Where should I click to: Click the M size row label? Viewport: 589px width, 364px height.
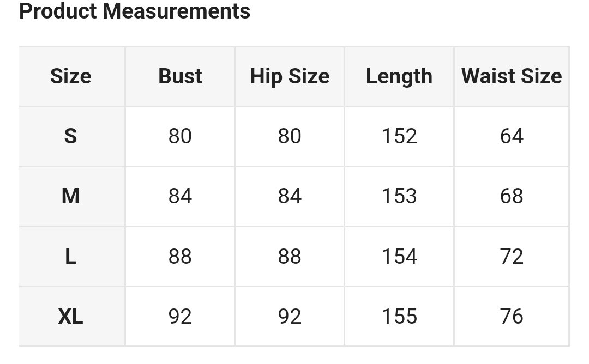tap(71, 196)
